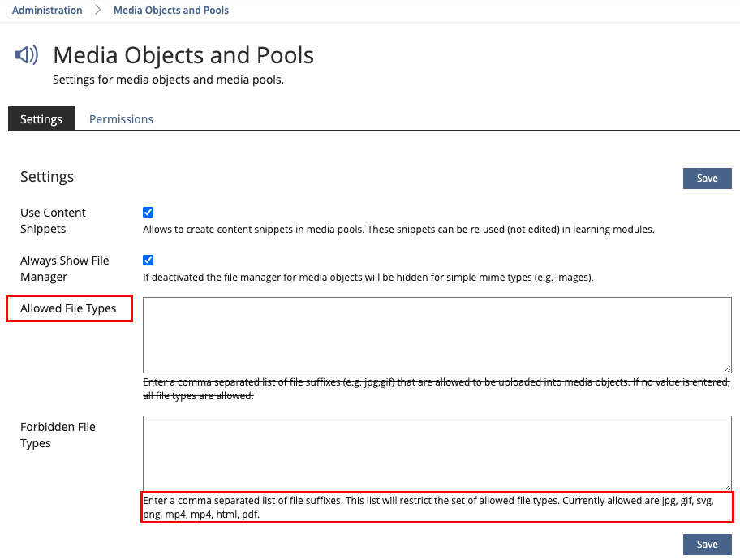Switch to the Settings tab
740x560 pixels.
click(41, 119)
